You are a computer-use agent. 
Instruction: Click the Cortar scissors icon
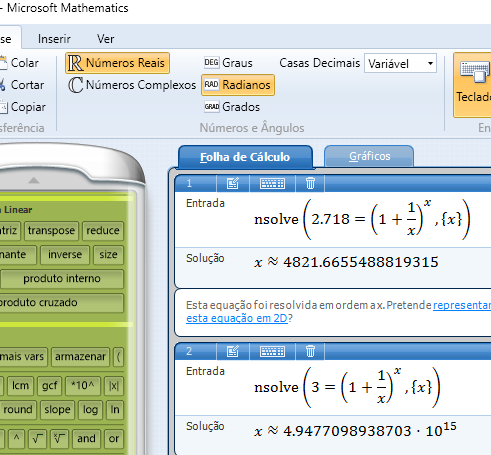[x=3, y=85]
